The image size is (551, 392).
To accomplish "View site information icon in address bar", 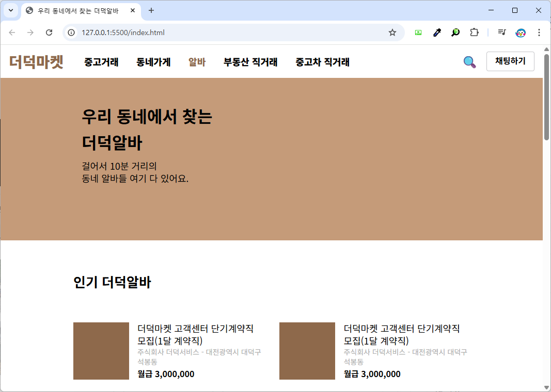I will pyautogui.click(x=71, y=32).
